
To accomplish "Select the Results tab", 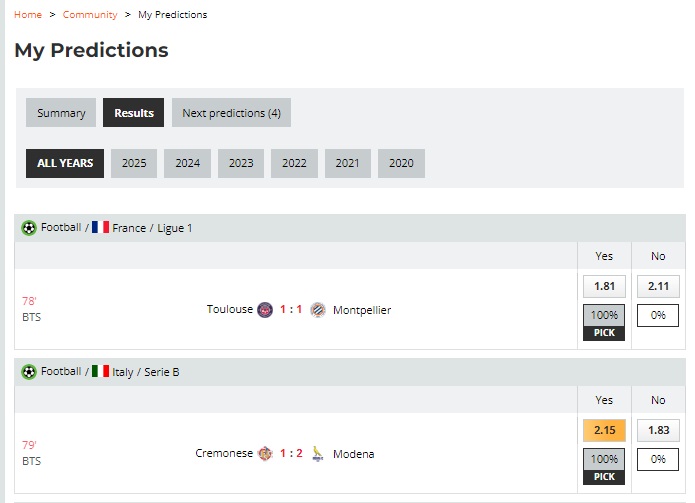I will click(134, 113).
